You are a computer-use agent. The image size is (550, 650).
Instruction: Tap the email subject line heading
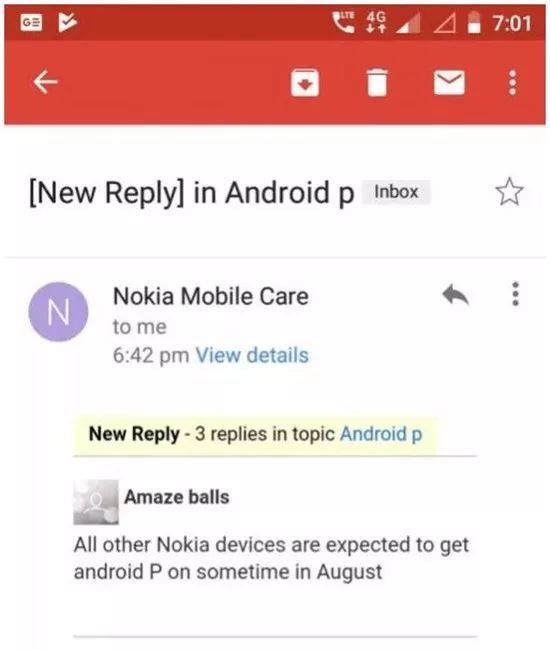[191, 193]
